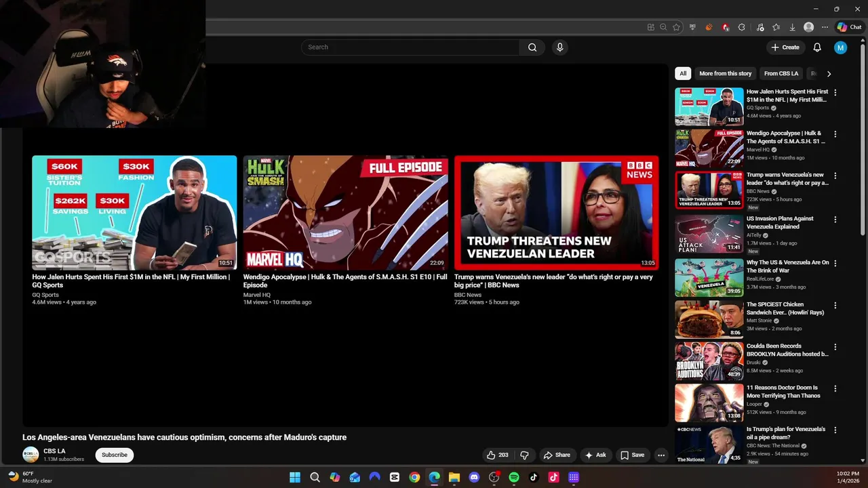The image size is (868, 488).
Task: Click the Create video button
Action: coord(785,47)
